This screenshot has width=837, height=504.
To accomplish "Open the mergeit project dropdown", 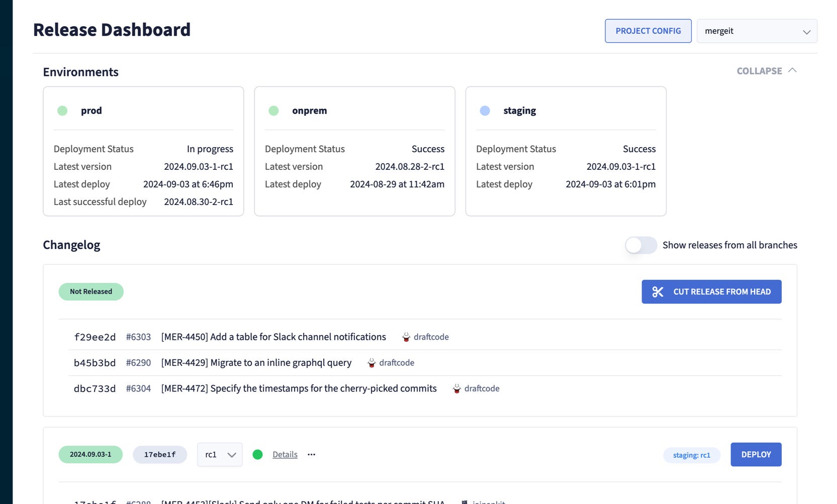I will coord(757,31).
